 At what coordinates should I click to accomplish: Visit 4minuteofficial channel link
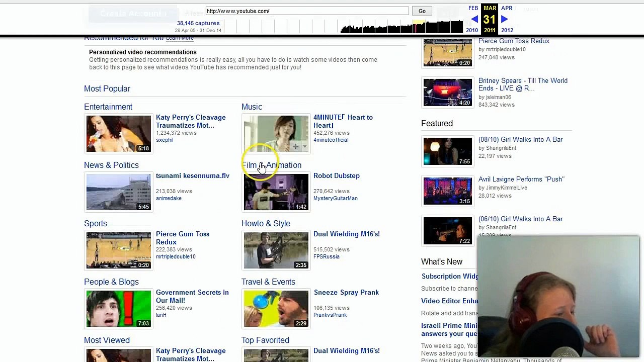[331, 140]
